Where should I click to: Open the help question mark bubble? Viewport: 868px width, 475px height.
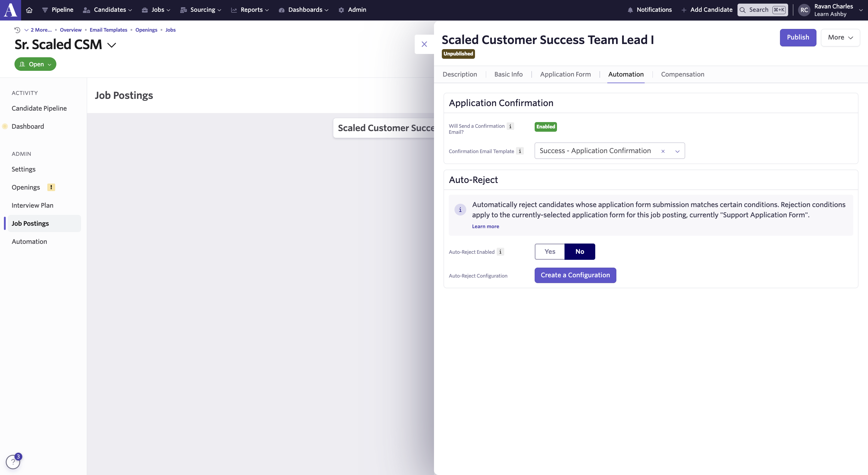tap(13, 462)
